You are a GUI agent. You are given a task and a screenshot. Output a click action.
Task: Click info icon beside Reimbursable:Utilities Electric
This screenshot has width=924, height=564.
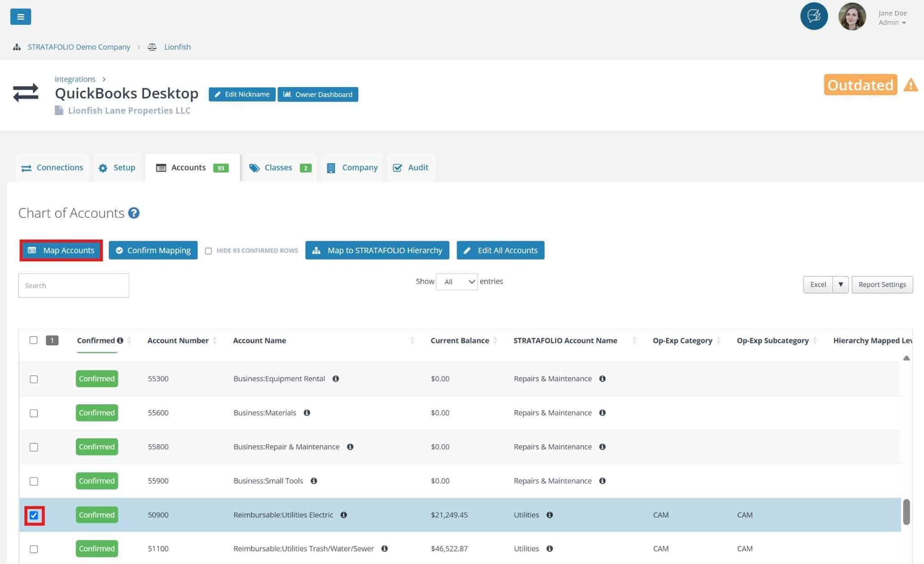(344, 515)
